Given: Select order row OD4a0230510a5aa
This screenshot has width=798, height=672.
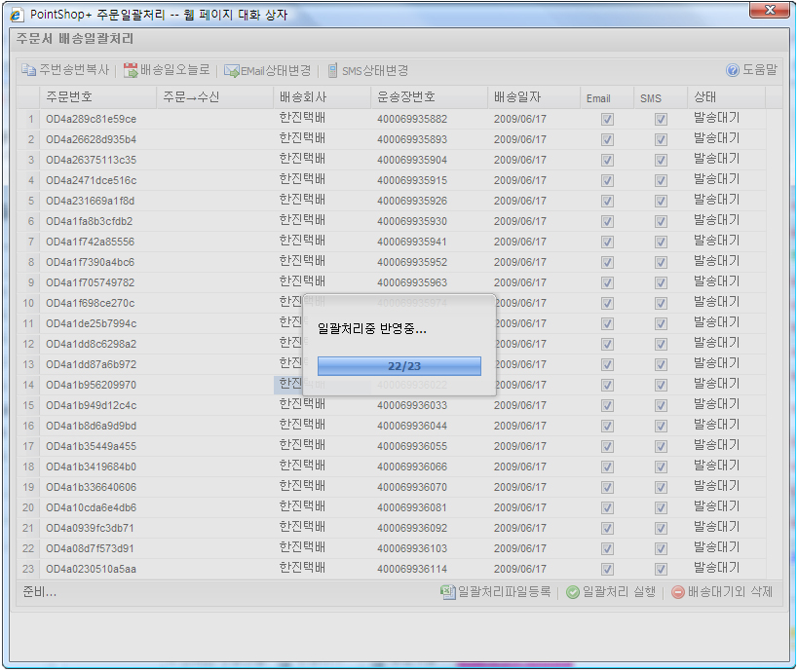Looking at the screenshot, I should [92, 569].
